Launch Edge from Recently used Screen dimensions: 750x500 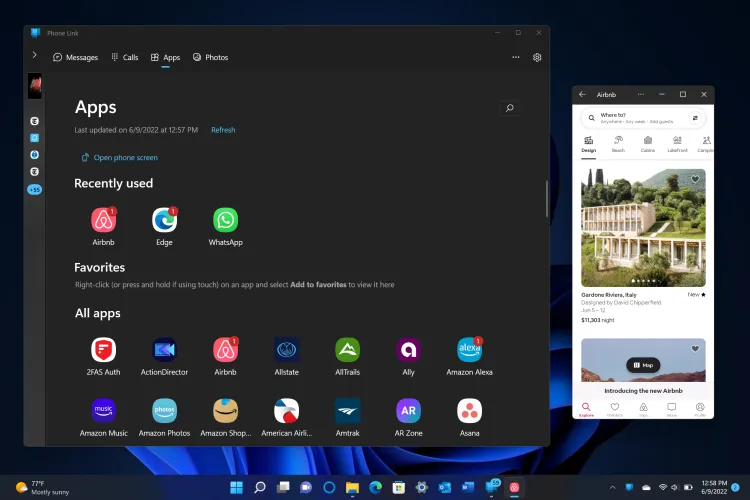164,220
